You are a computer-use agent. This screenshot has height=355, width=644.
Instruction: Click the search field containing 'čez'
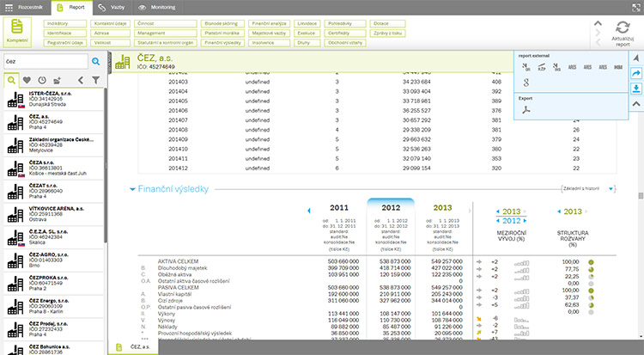(46, 61)
